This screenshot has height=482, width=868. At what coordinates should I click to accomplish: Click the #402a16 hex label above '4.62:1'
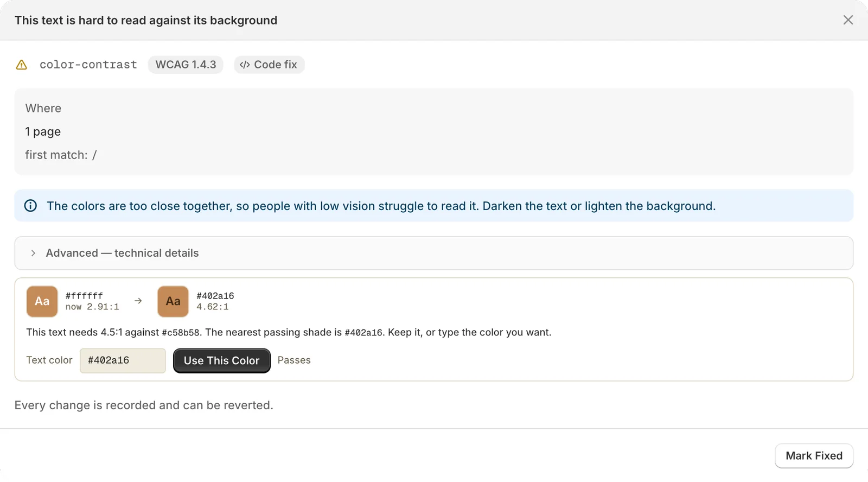pos(215,296)
